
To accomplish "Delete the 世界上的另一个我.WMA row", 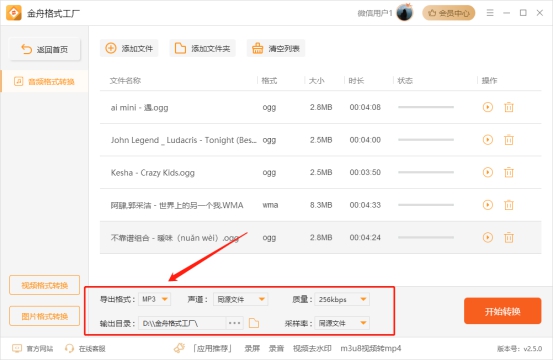I will (509, 205).
